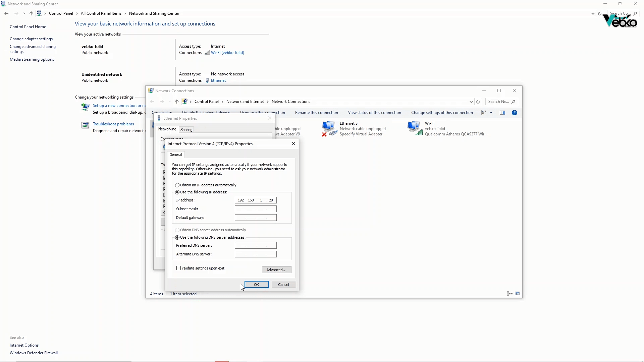This screenshot has height=362, width=644.
Task: Open Network Connections address history dropdown
Action: pyautogui.click(x=471, y=102)
